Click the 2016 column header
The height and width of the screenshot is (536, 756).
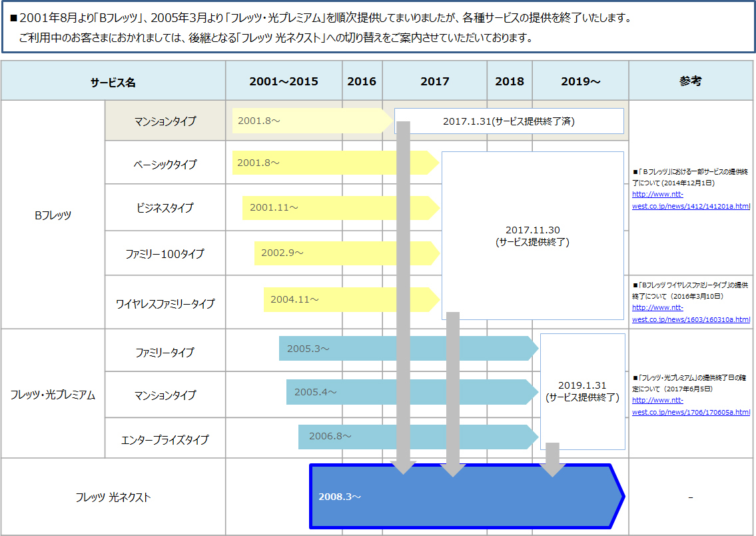[362, 81]
